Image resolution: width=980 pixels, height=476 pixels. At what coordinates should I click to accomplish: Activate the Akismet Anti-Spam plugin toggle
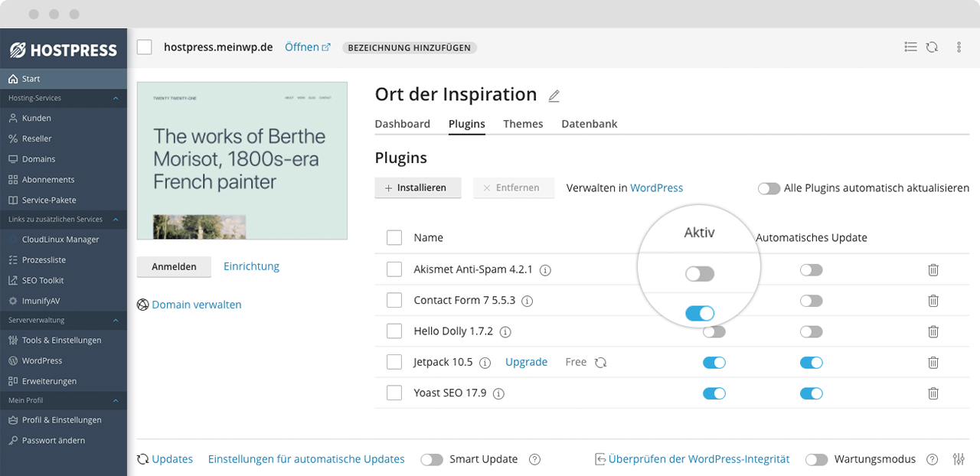699,272
